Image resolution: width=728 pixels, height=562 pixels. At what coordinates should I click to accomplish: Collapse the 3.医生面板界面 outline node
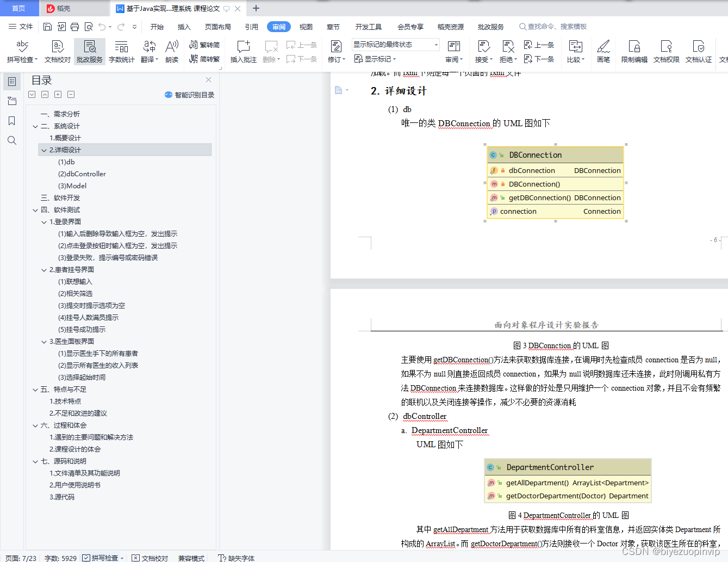coord(44,342)
